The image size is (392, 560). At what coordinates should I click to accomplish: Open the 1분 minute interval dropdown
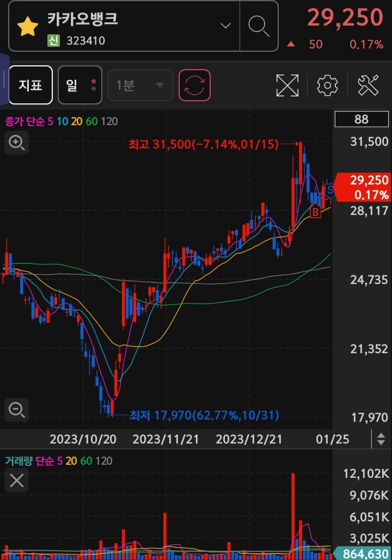(140, 85)
